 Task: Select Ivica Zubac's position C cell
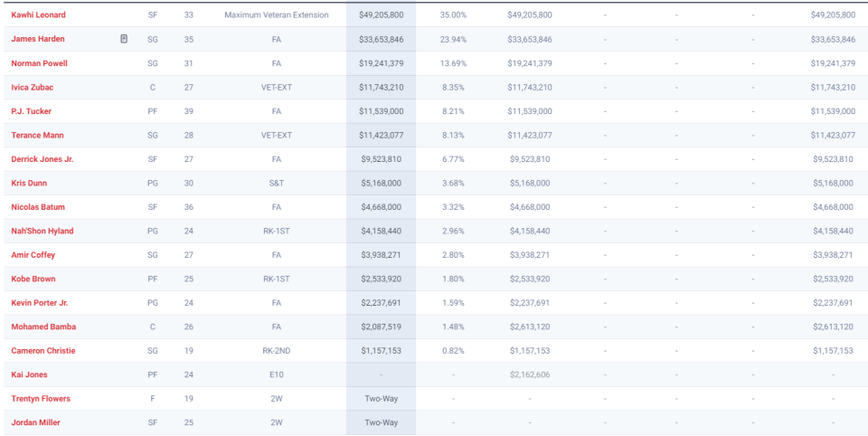point(153,87)
